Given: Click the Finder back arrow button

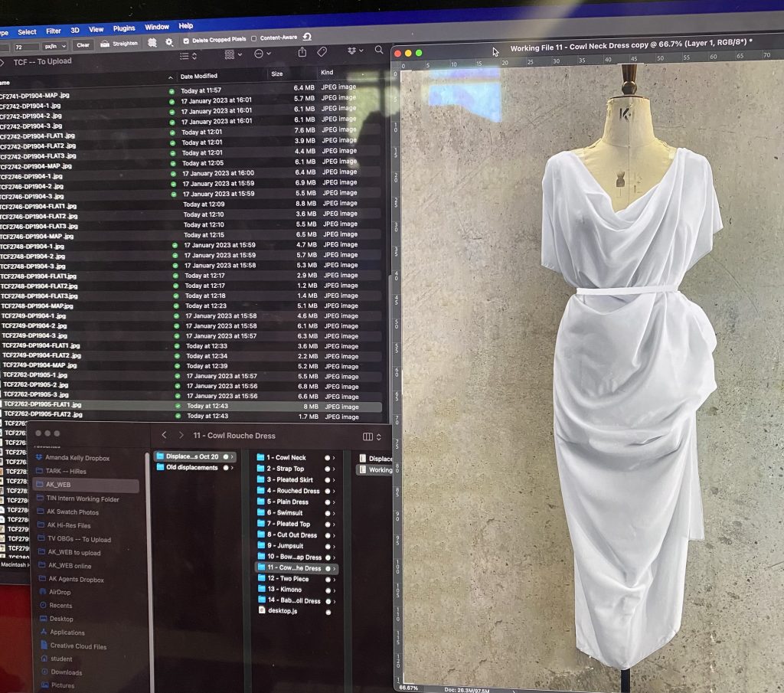Looking at the screenshot, I should pyautogui.click(x=164, y=435).
